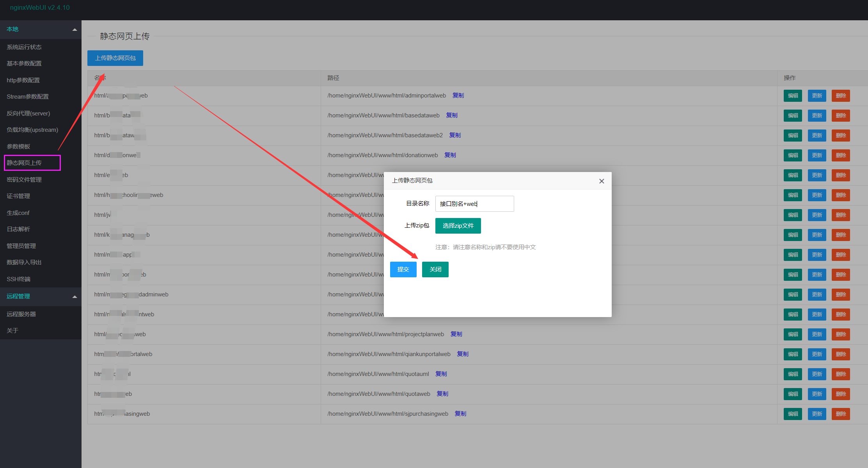Click 编辑 for the adminportalweb row
The height and width of the screenshot is (468, 868).
793,96
